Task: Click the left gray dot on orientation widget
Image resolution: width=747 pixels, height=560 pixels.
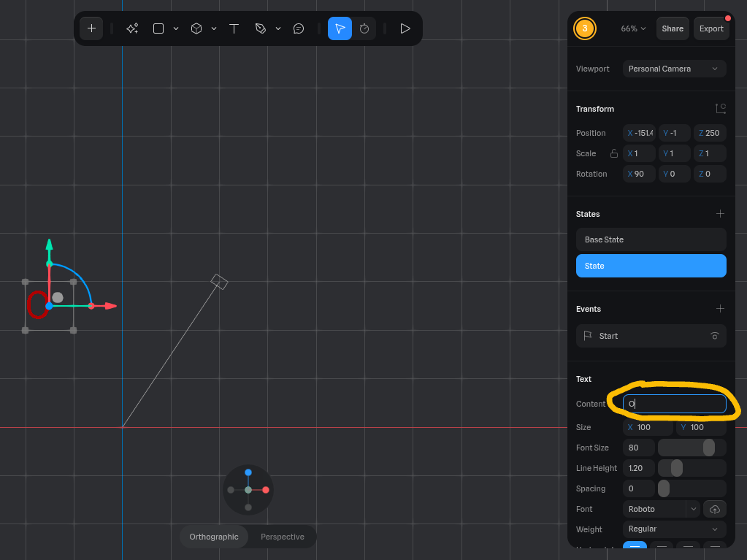Action: coord(231,490)
